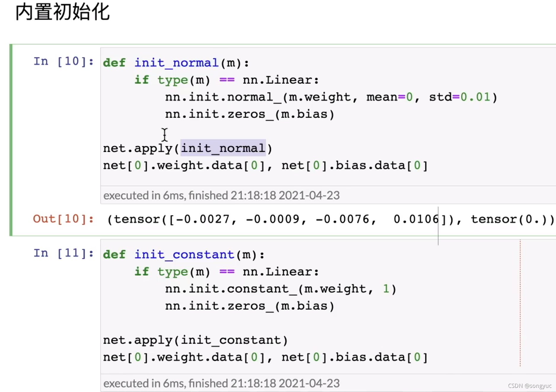The width and height of the screenshot is (556, 392).
Task: Click nn.init.zeros_(m.bias) in cell 10
Action: [x=250, y=114]
